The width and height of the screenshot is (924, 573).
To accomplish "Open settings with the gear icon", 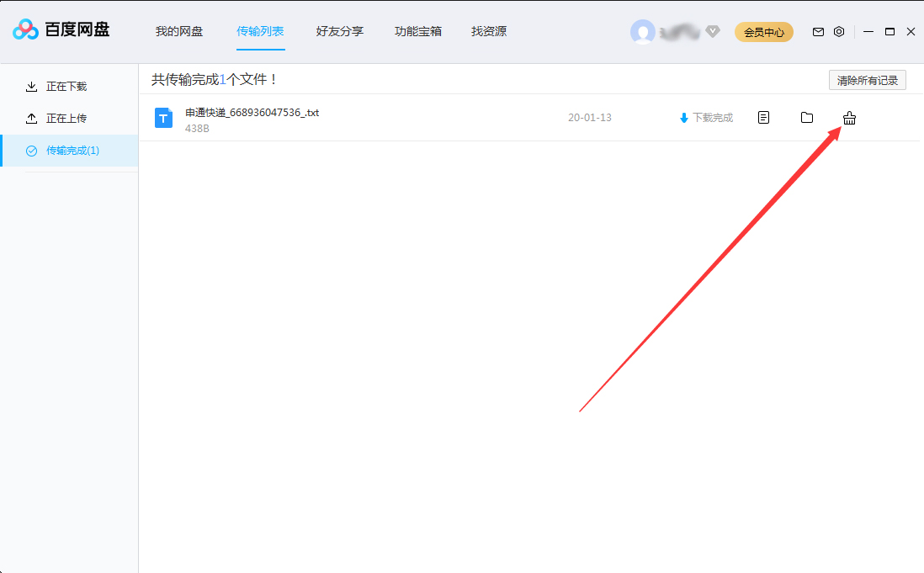I will coord(838,31).
